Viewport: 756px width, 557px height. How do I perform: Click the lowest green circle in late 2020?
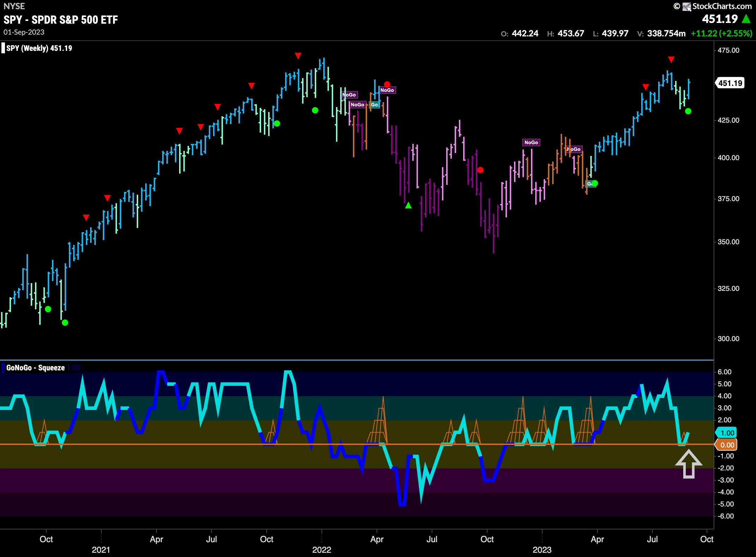click(65, 323)
